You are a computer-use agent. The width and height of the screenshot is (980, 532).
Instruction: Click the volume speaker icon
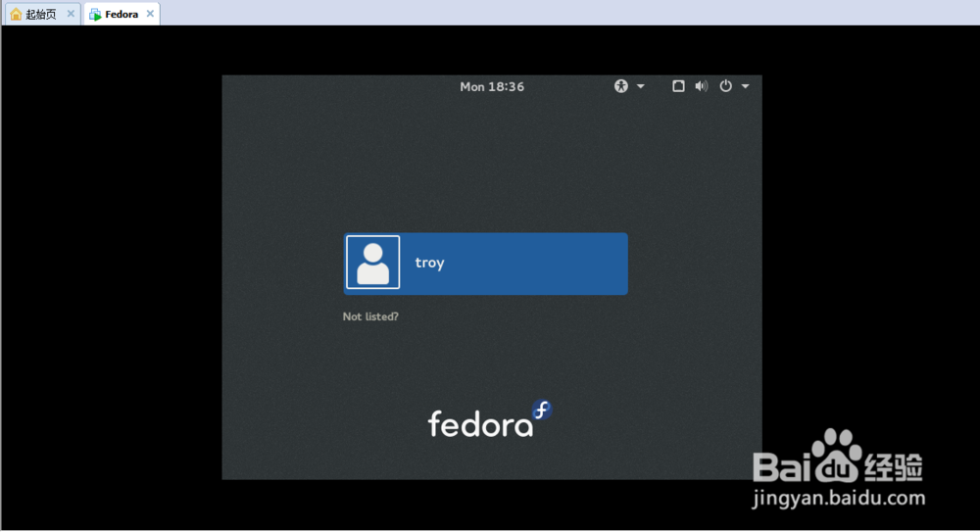click(x=702, y=86)
